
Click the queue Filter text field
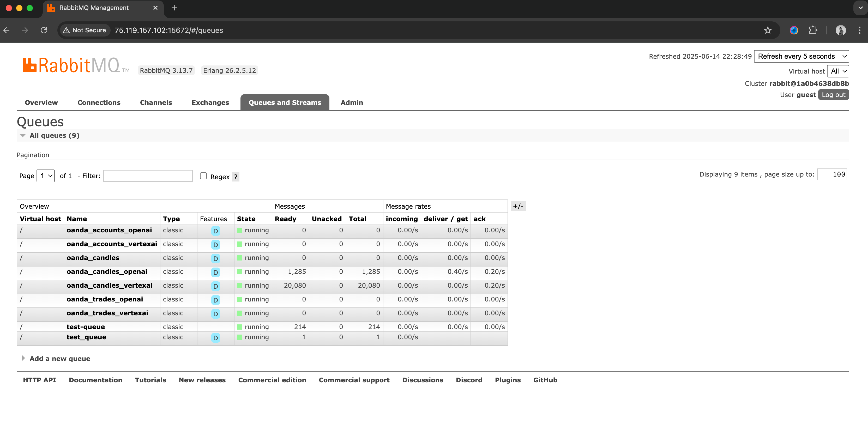pos(148,176)
